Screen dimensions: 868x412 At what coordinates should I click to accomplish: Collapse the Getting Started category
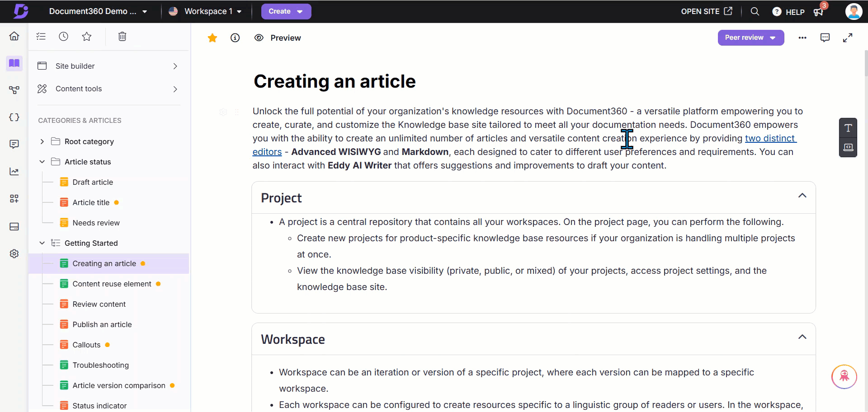tap(42, 243)
